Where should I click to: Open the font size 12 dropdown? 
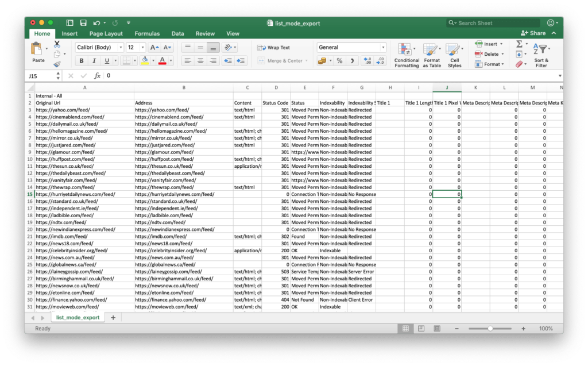coord(142,47)
